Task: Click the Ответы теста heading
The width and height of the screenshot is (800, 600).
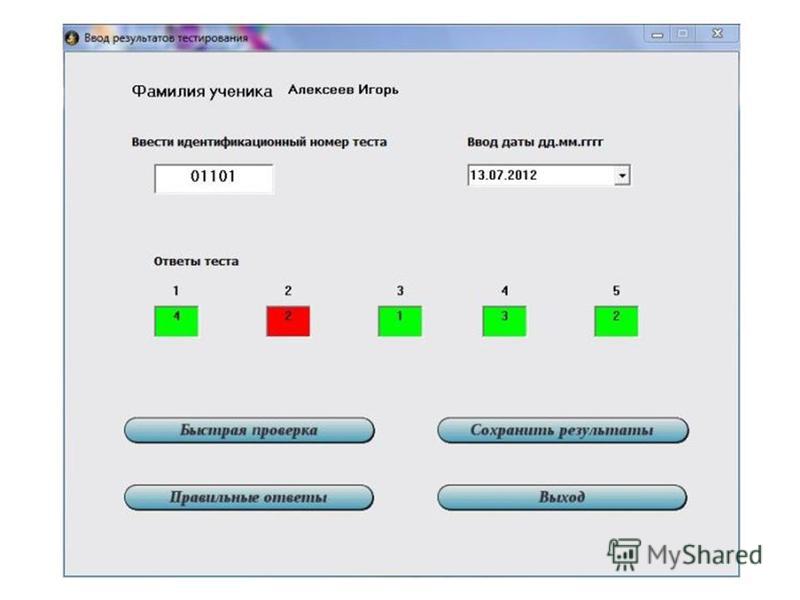Action: (196, 261)
